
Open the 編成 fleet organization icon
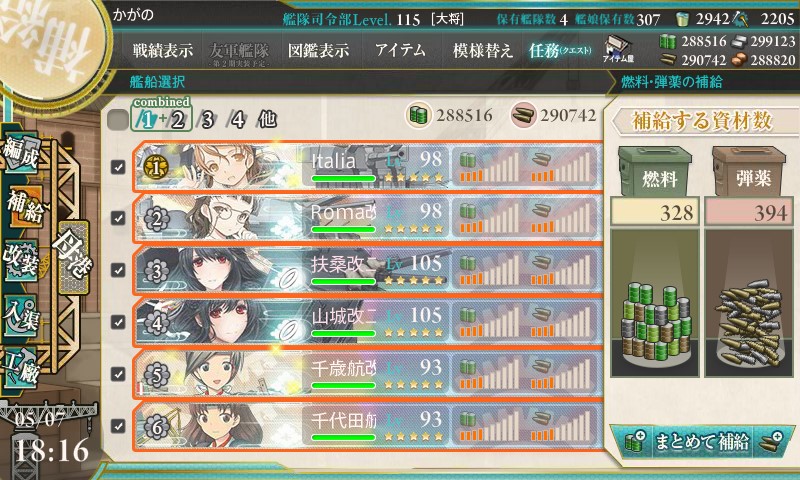(20, 153)
